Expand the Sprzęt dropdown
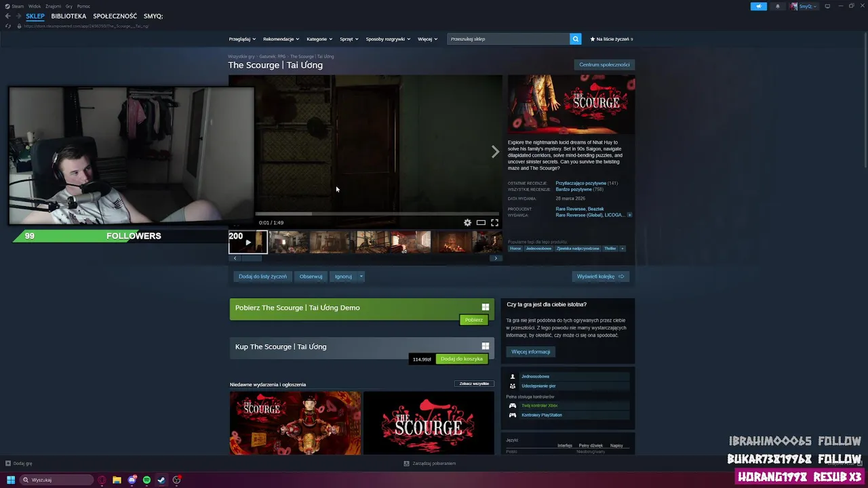The height and width of the screenshot is (488, 868). (349, 39)
